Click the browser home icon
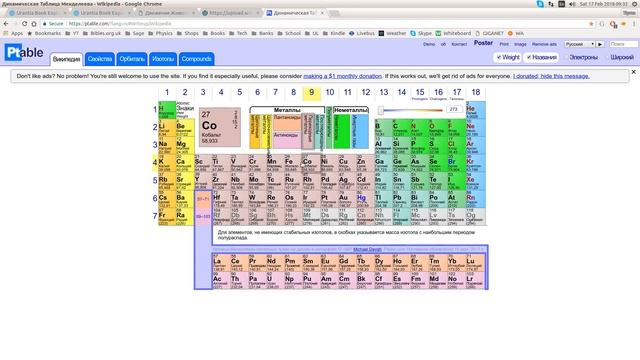 (34, 24)
